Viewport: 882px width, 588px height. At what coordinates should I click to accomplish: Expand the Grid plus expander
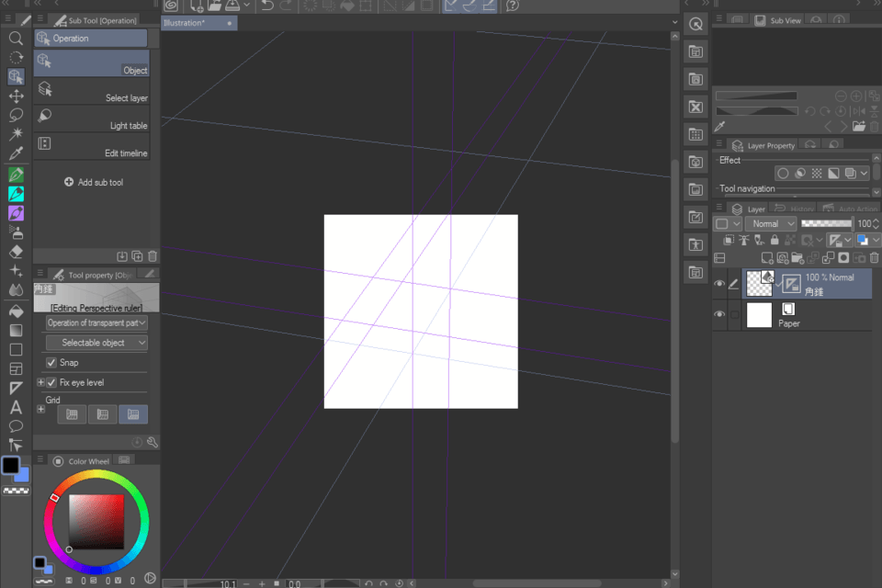pyautogui.click(x=40, y=410)
